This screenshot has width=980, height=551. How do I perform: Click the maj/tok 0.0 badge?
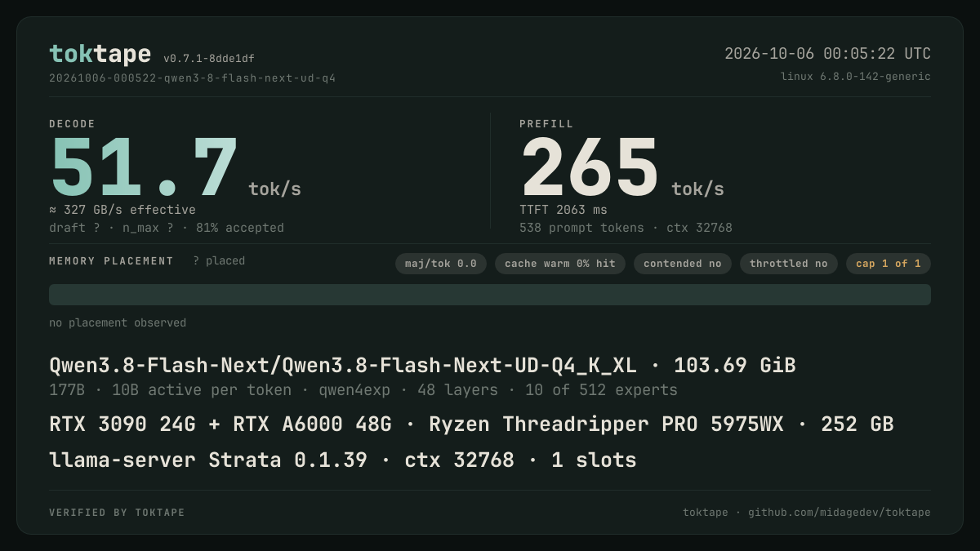pos(441,264)
